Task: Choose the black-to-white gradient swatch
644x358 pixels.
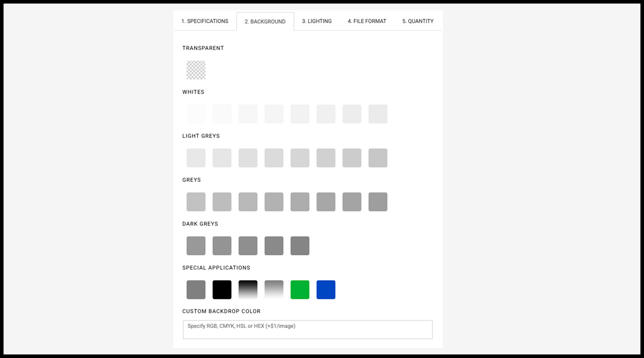Action: (248, 290)
